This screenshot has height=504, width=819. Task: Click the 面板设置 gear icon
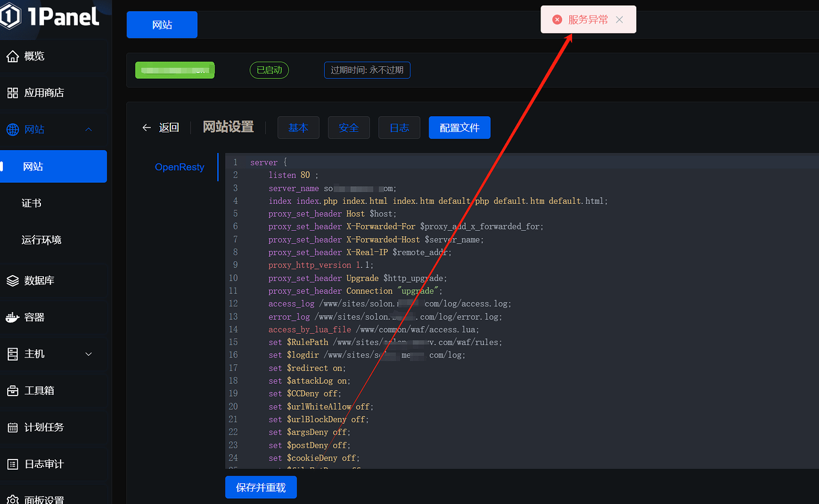point(12,500)
